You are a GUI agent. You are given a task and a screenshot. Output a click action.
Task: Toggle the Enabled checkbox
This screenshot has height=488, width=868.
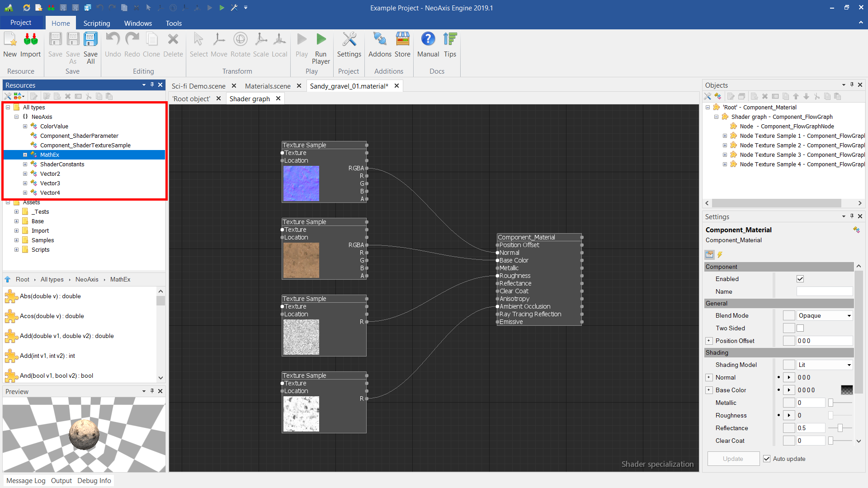[x=800, y=279]
